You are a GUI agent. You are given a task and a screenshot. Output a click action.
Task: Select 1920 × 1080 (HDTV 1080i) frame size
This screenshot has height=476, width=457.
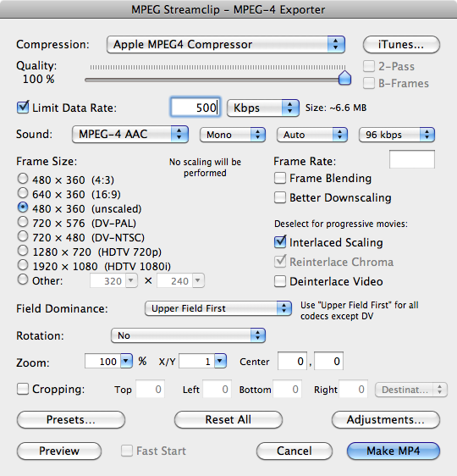tap(23, 265)
